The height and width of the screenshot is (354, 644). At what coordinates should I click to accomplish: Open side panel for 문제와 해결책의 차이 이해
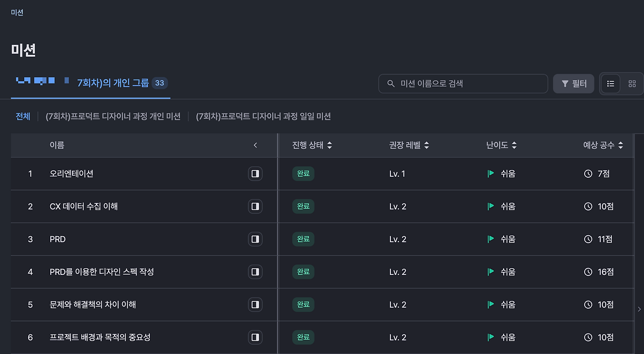(x=255, y=305)
